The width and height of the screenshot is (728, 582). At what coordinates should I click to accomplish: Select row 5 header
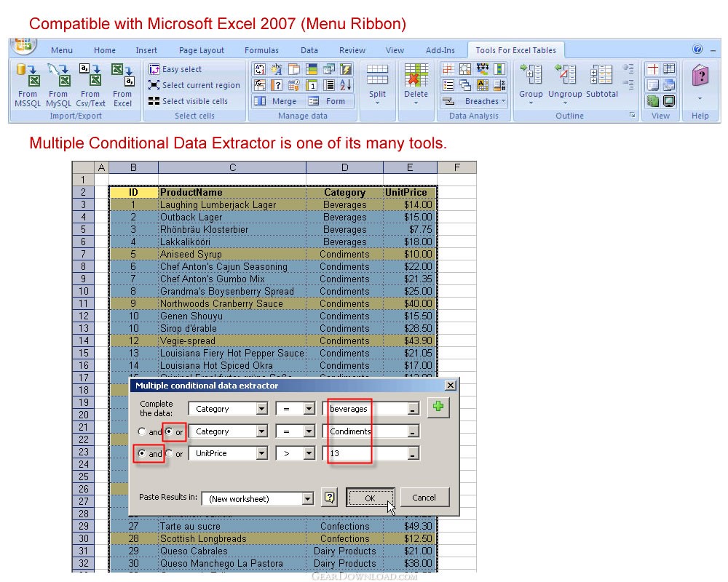[83, 229]
